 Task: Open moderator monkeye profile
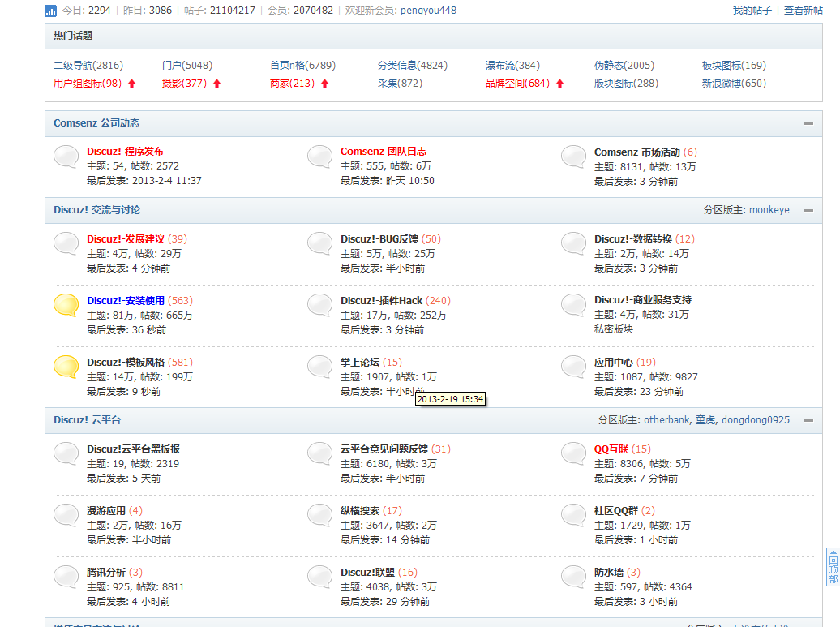click(x=769, y=210)
